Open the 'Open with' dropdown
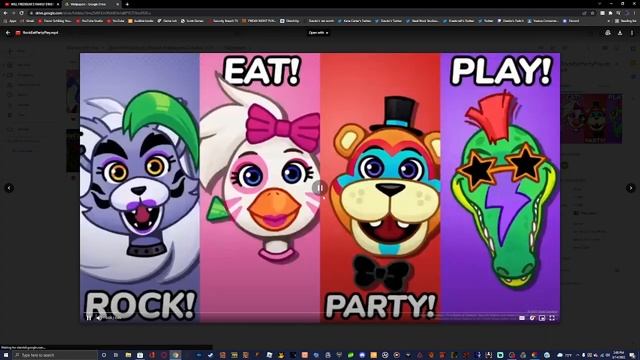The image size is (640, 360). [318, 33]
